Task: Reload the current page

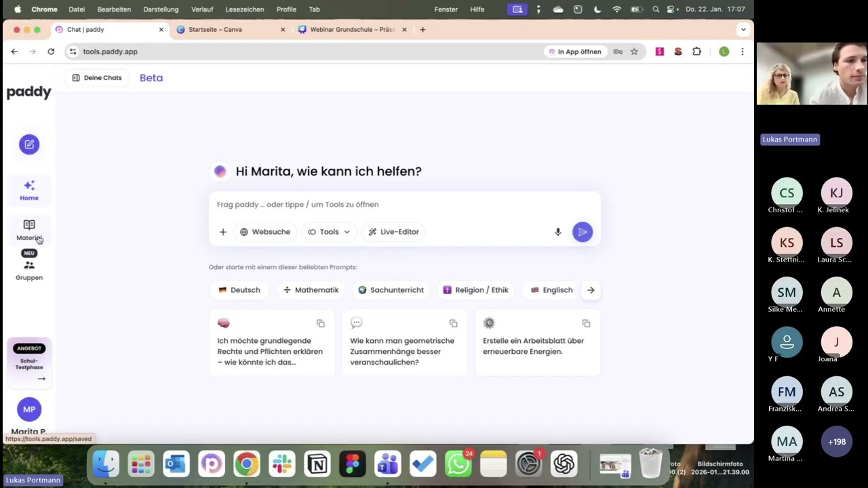Action: pyautogui.click(x=51, y=52)
